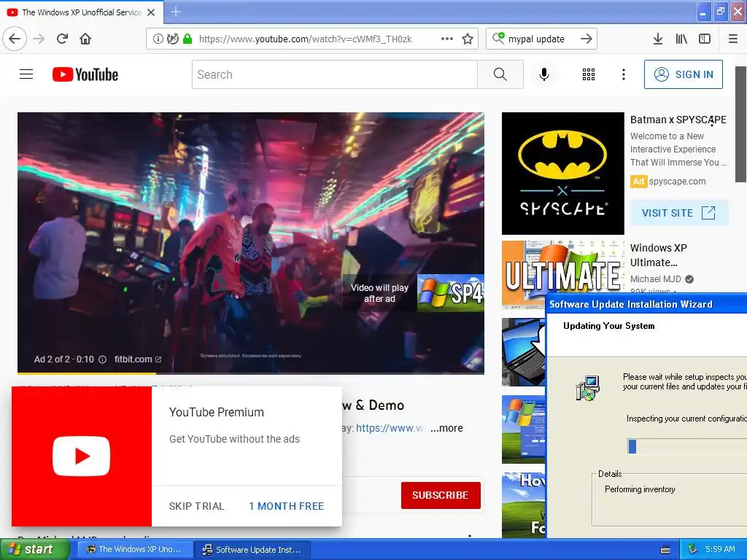This screenshot has height=560, width=747.
Task: Open the browser hamburger menu
Action: click(x=733, y=39)
